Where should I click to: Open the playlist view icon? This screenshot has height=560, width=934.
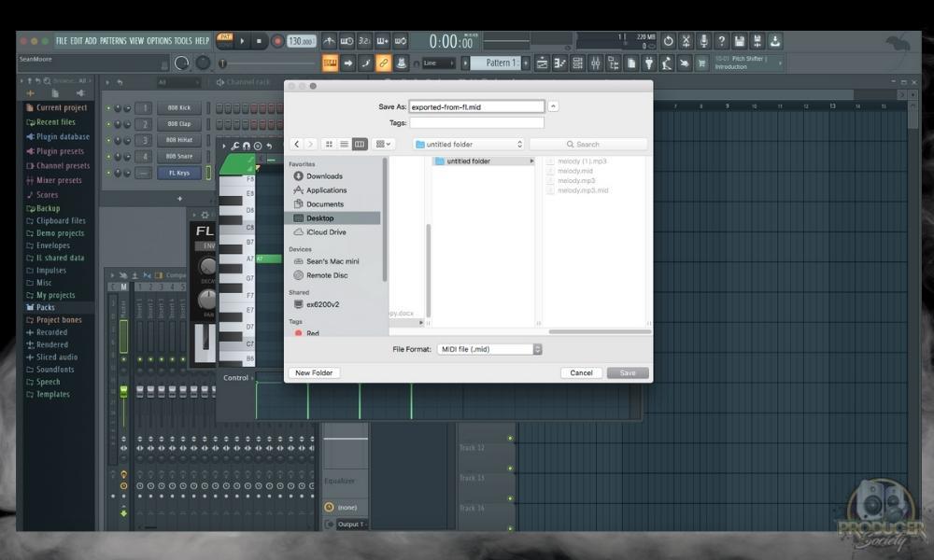click(542, 63)
